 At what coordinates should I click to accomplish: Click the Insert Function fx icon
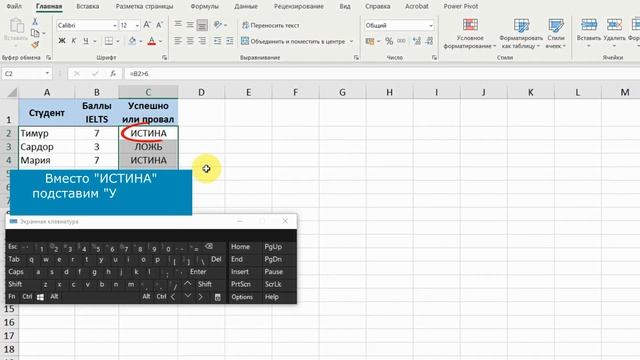pyautogui.click(x=113, y=73)
